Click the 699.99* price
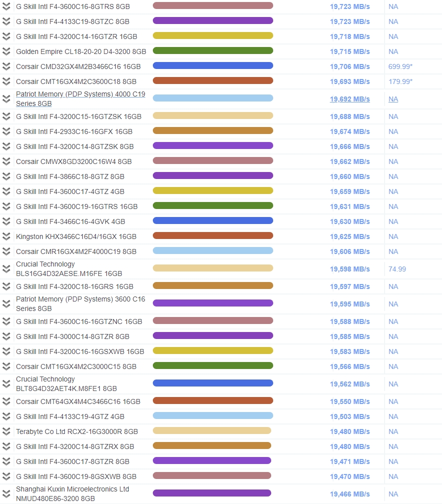442x504 pixels. click(x=400, y=66)
